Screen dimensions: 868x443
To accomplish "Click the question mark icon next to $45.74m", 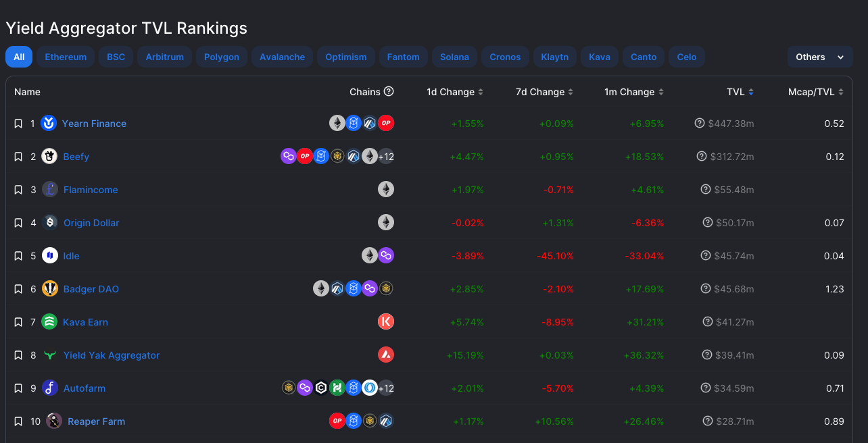I will click(x=706, y=255).
